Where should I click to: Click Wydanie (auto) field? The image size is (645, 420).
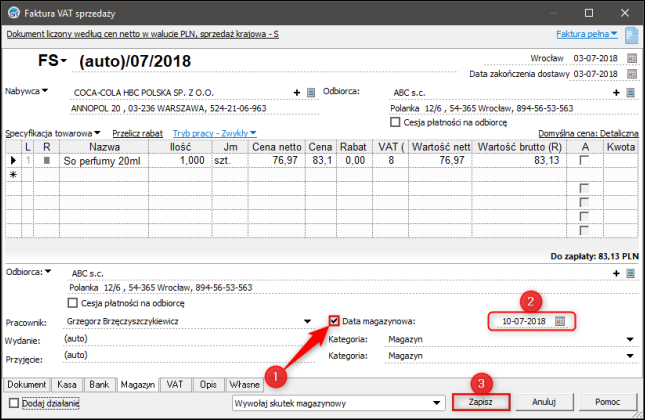tap(189, 339)
